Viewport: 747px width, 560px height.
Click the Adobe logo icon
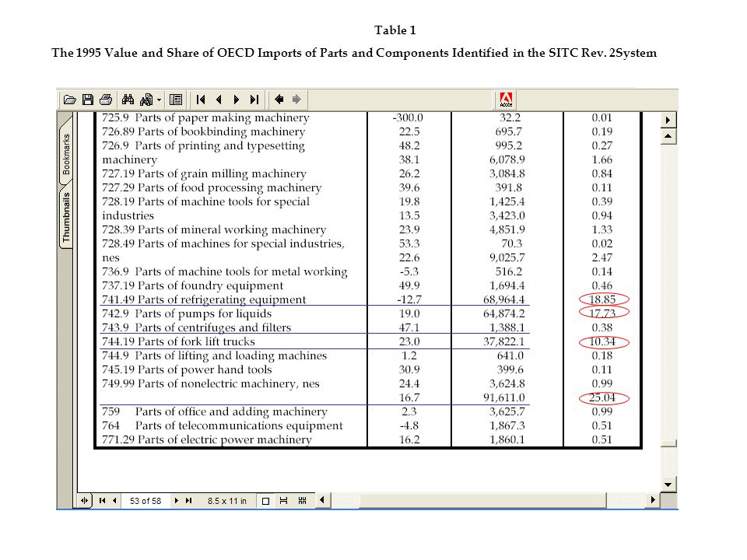click(506, 100)
